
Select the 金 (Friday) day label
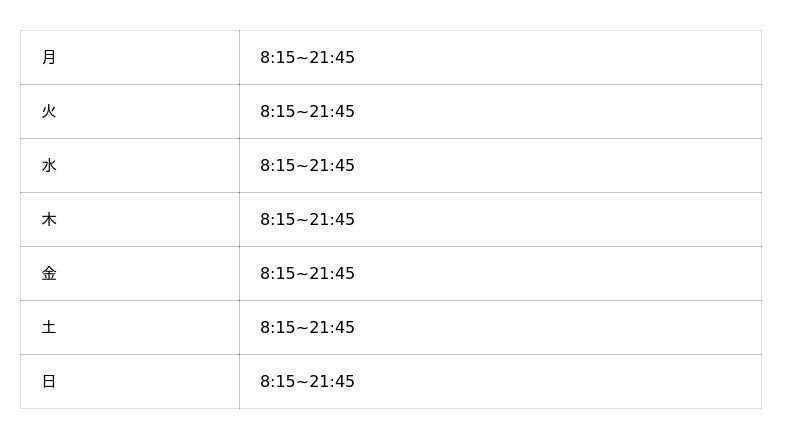pyautogui.click(x=49, y=274)
